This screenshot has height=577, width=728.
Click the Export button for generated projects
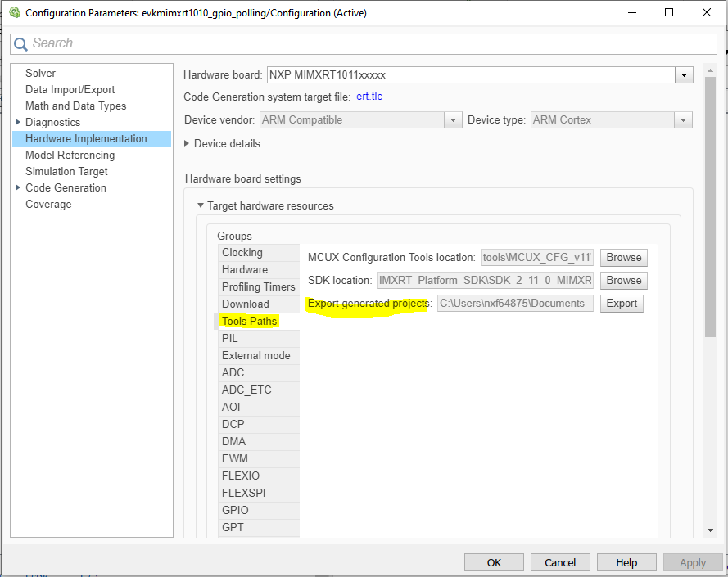[622, 303]
